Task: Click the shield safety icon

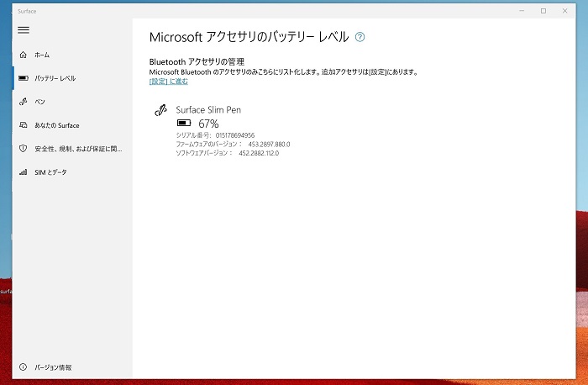Action: click(24, 149)
